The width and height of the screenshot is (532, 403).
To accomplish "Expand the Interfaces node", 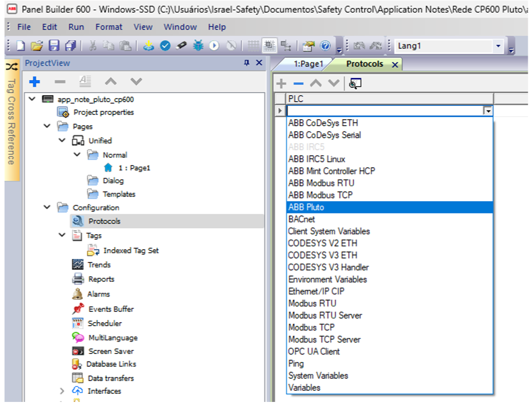I will (x=62, y=391).
